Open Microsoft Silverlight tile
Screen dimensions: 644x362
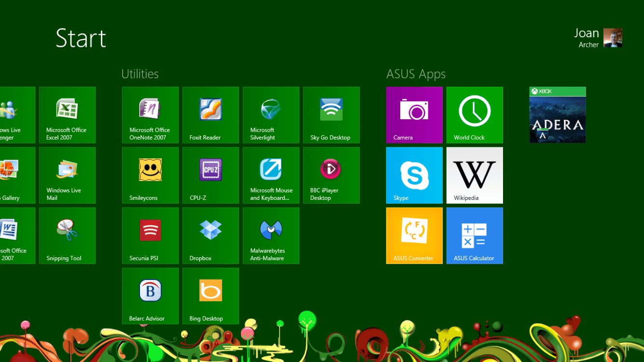(271, 115)
